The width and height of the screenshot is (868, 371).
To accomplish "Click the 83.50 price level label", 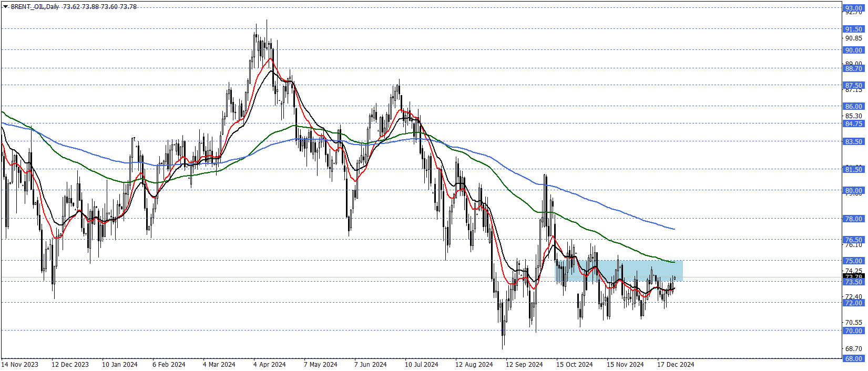I will [854, 141].
